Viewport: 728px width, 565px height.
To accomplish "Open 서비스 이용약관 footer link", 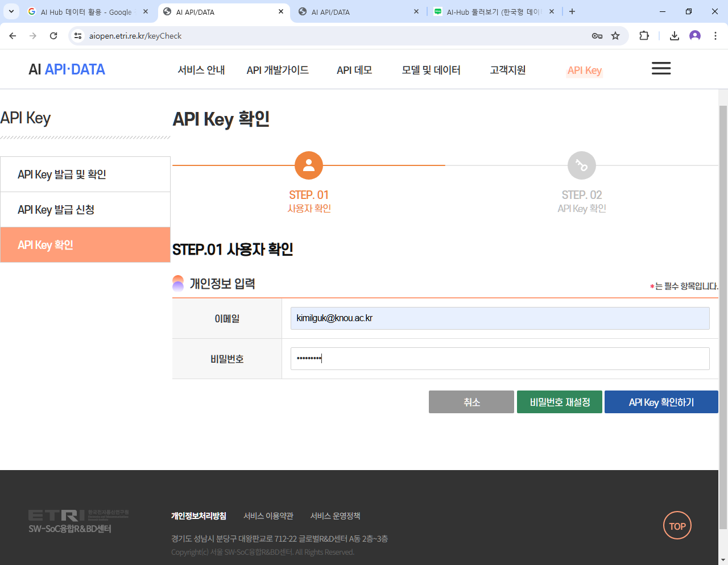I will pos(268,516).
